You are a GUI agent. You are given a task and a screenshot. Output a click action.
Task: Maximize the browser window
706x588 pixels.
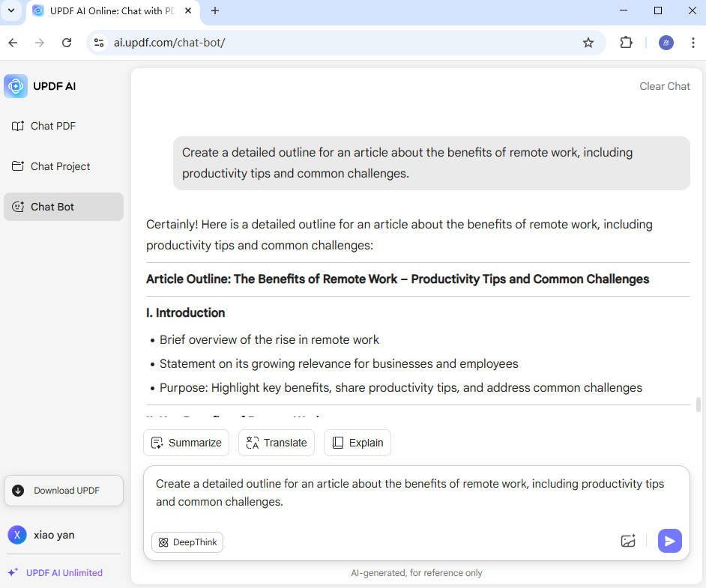pos(658,10)
